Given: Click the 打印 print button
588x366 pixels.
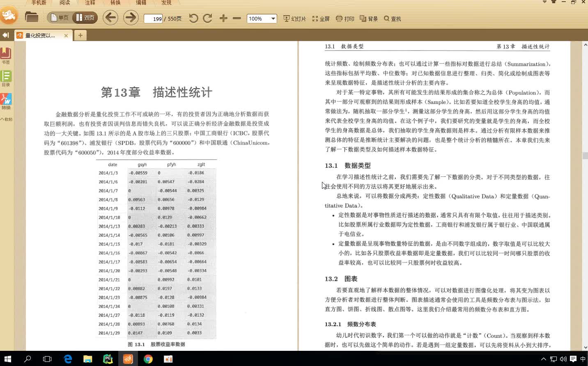Looking at the screenshot, I should (345, 18).
